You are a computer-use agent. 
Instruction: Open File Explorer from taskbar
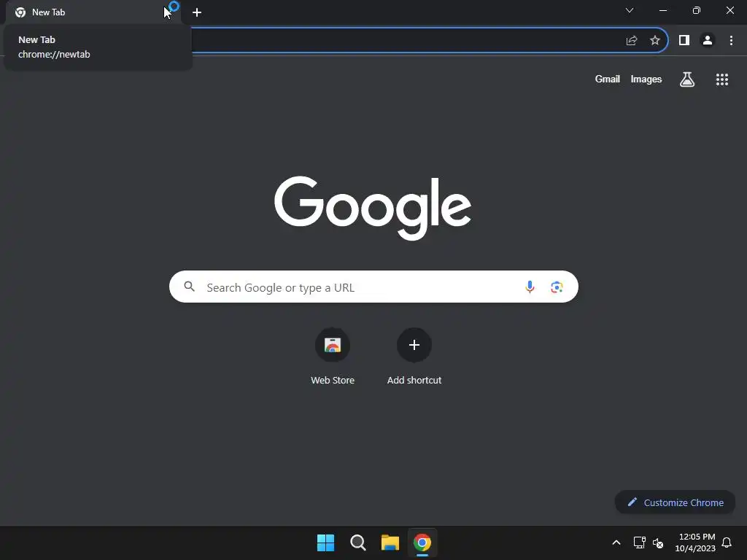pyautogui.click(x=390, y=542)
